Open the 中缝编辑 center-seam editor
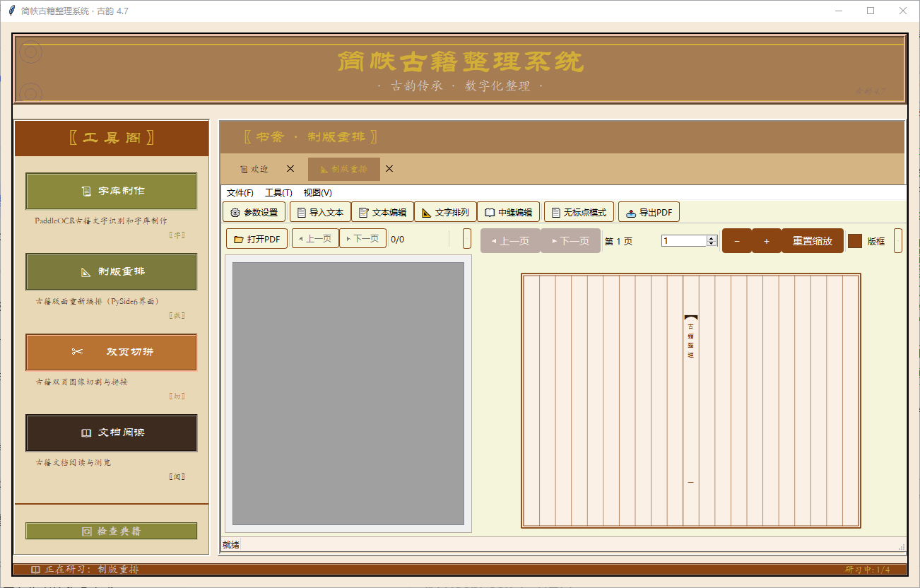 pos(509,211)
